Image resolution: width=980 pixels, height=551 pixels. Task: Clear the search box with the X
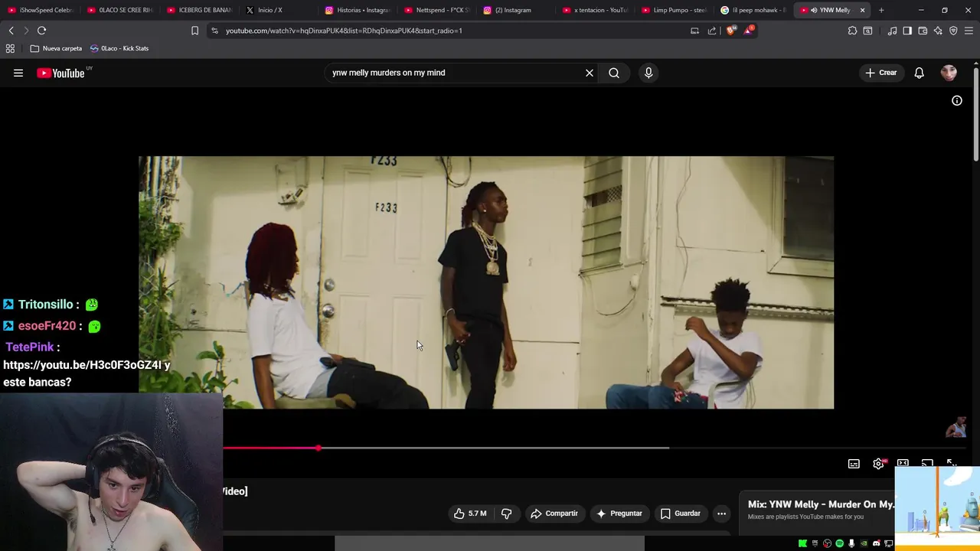click(x=590, y=73)
